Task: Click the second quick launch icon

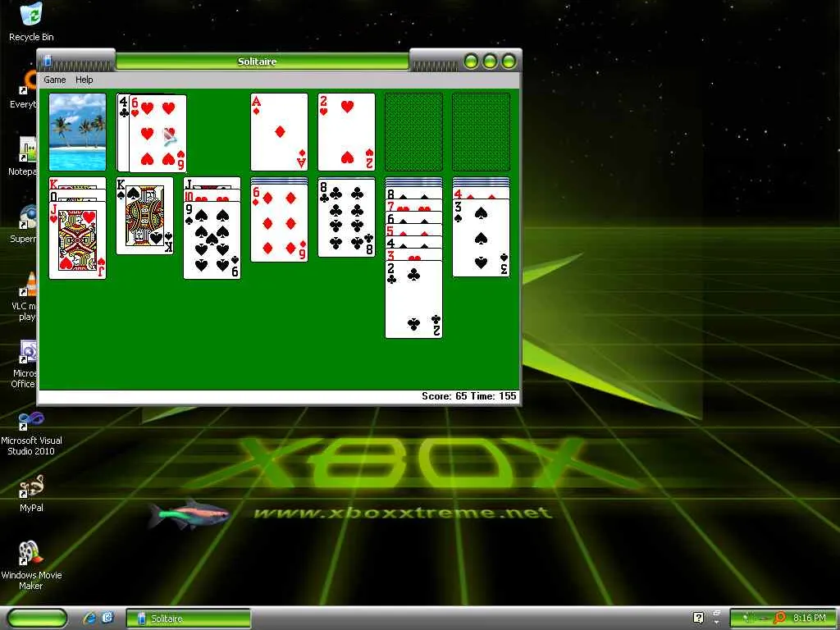Action: point(107,619)
